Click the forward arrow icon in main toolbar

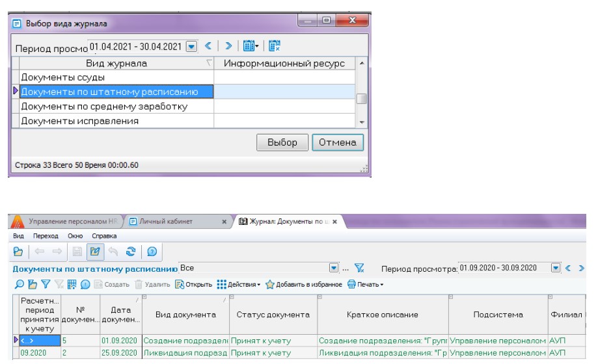click(x=57, y=251)
